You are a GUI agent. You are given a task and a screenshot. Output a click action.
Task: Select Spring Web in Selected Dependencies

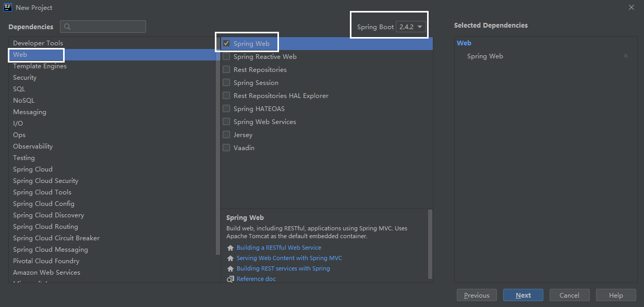pyautogui.click(x=485, y=56)
